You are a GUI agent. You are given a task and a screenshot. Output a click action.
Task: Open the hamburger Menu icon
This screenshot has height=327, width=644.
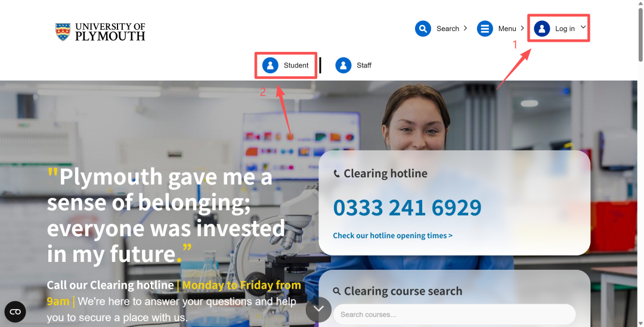pos(485,29)
